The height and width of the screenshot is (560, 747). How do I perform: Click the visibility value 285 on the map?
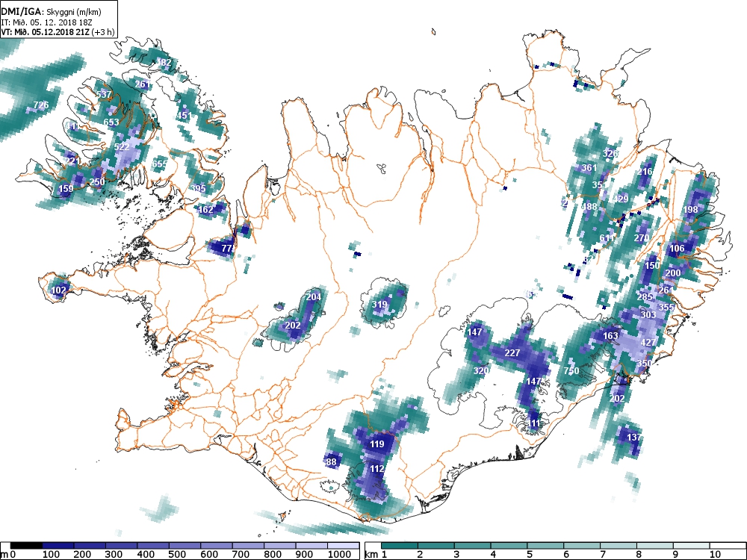645,297
